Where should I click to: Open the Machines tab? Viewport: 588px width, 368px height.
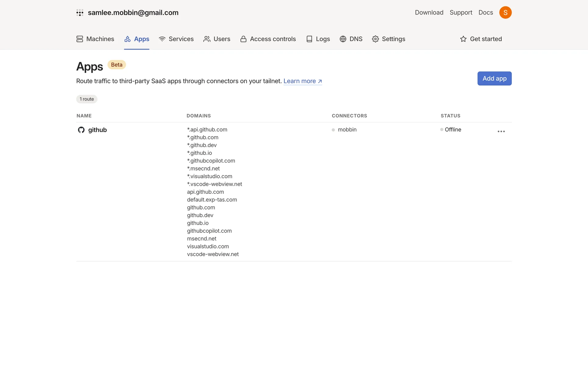pyautogui.click(x=95, y=39)
